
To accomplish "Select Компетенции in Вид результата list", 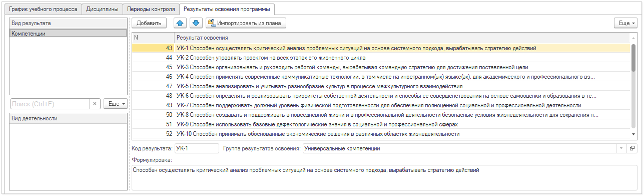I will [x=68, y=33].
